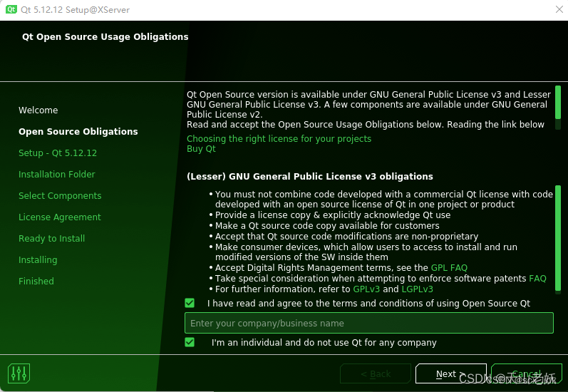Open the LGPLv3 link
Viewport: 568px width, 392px height.
point(418,289)
